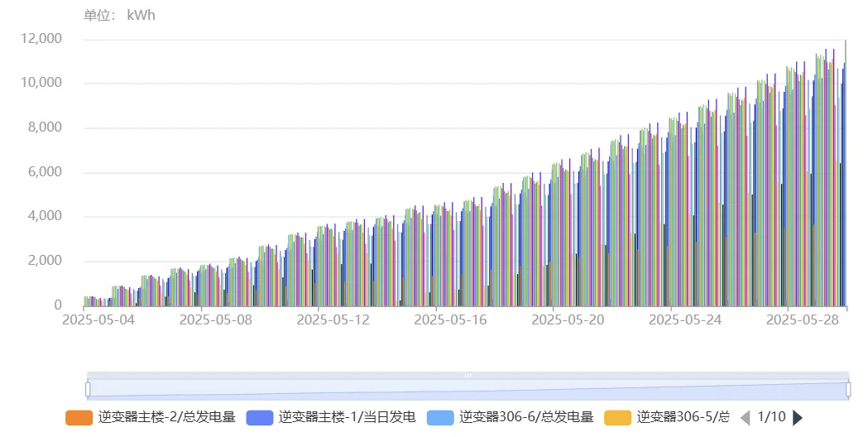The image size is (868, 437).
Task: Go to the previous legend page arrow
Action: (x=745, y=418)
